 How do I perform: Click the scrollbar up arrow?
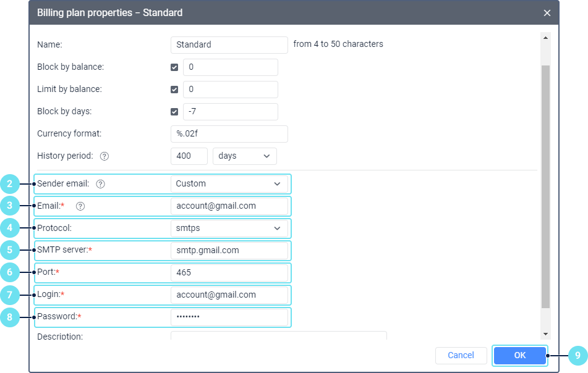click(545, 37)
